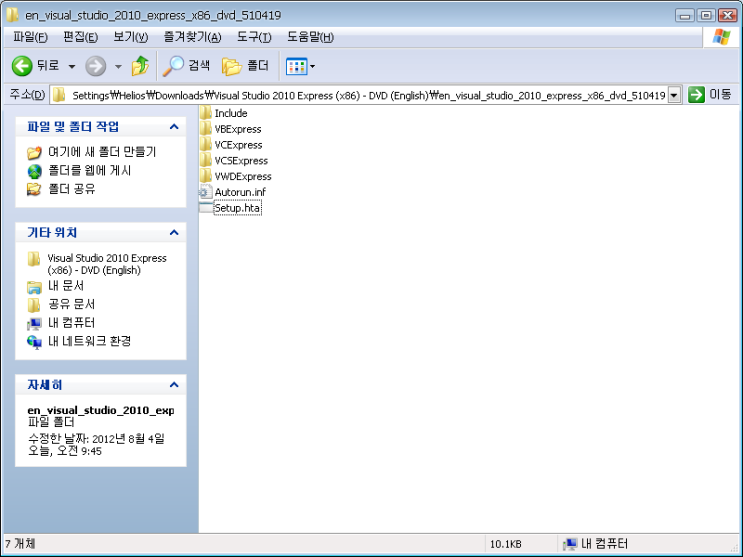Image resolution: width=743 pixels, height=557 pixels.
Task: Open the Forward history dropdown arrow
Action: [118, 66]
